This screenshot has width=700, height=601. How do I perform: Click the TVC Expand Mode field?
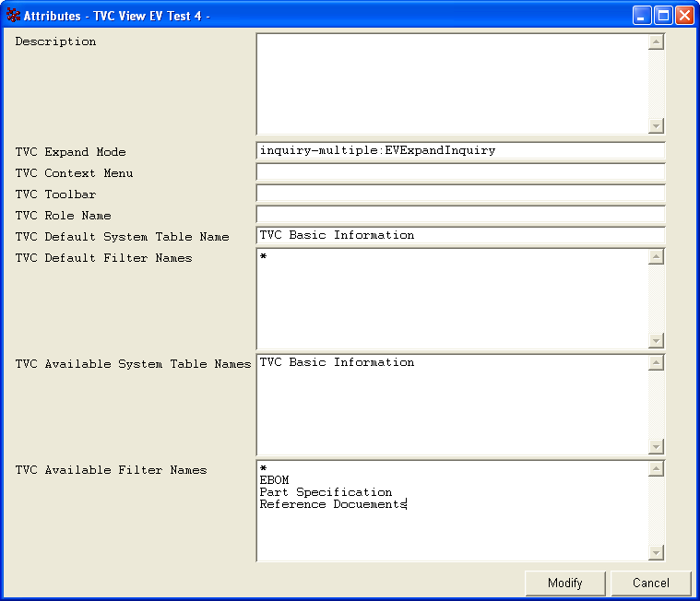click(459, 151)
